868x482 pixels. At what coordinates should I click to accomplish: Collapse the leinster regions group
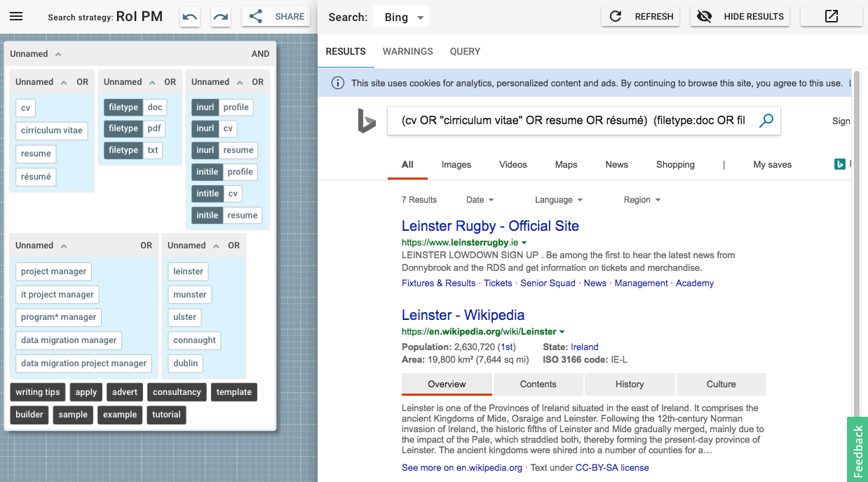216,246
